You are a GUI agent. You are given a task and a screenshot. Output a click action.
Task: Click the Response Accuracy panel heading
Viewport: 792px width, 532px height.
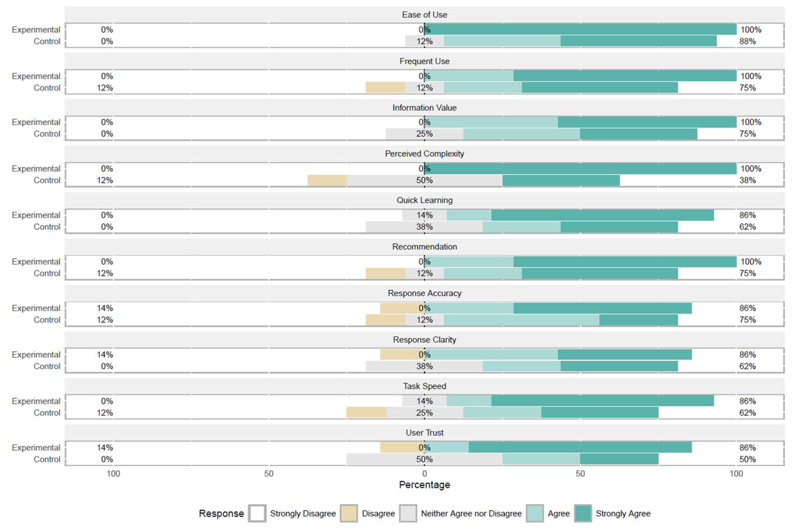coord(424,293)
